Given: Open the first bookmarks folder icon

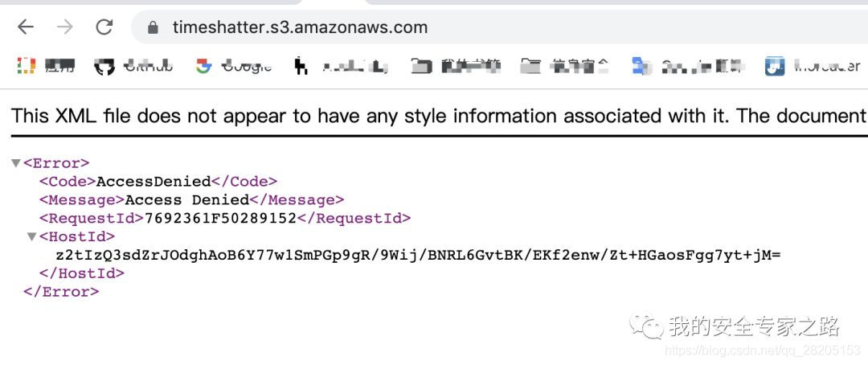Looking at the screenshot, I should [422, 67].
